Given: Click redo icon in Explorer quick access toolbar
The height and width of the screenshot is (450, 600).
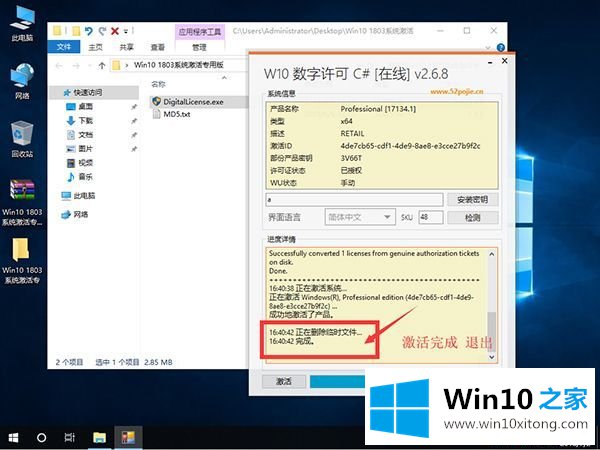Looking at the screenshot, I should (x=102, y=31).
